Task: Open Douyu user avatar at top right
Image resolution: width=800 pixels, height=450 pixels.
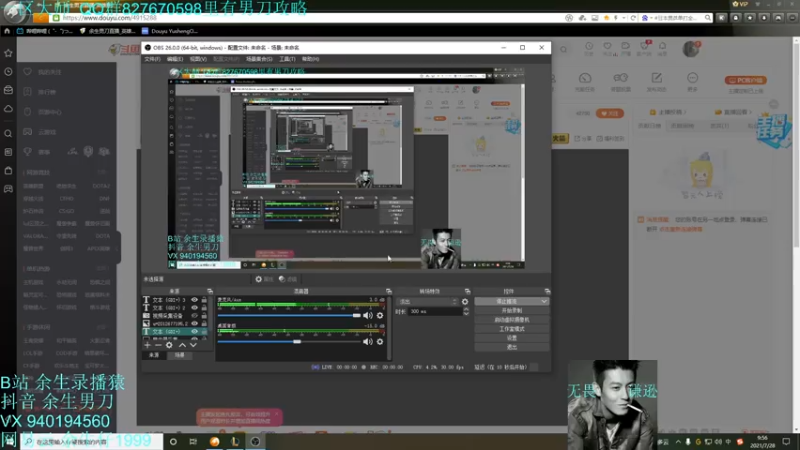Action: 691,49
